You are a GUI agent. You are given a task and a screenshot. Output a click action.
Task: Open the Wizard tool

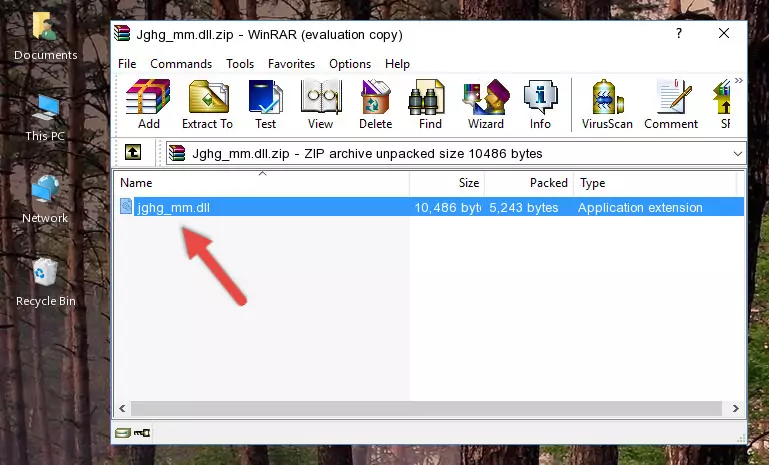(x=486, y=103)
